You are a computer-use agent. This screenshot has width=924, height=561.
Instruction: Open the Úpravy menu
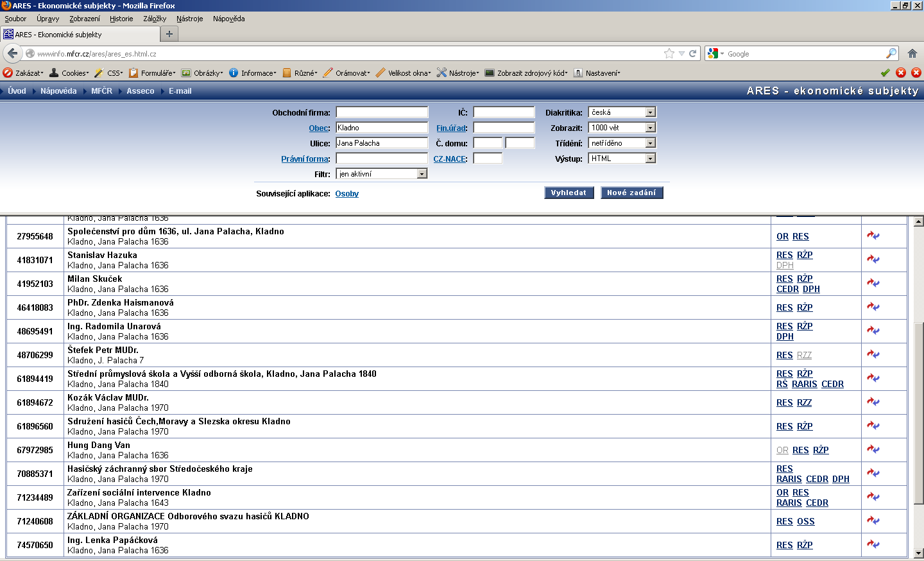pyautogui.click(x=47, y=19)
